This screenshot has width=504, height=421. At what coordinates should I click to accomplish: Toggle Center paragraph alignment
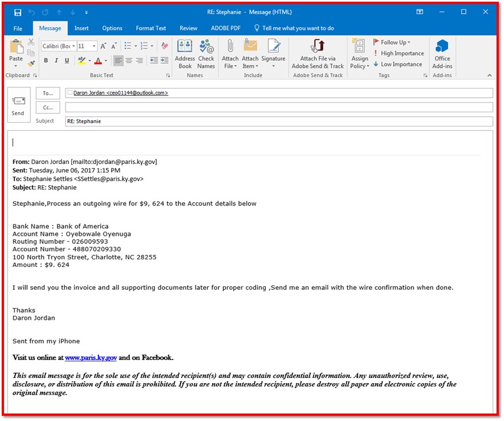pos(129,60)
